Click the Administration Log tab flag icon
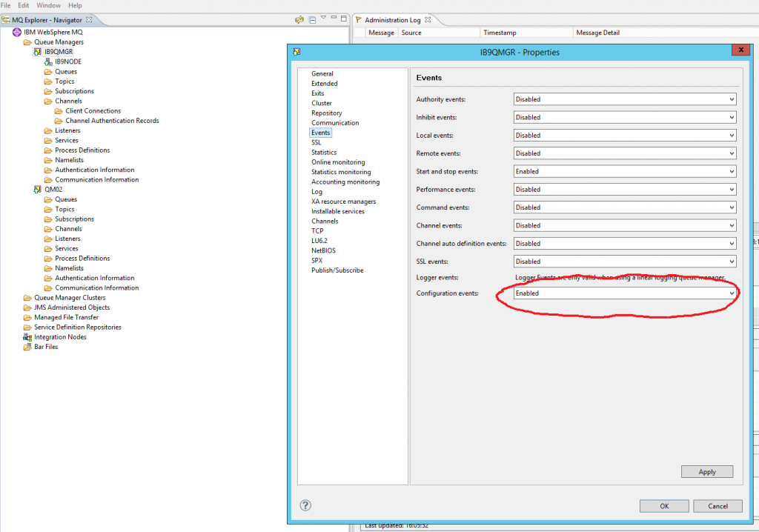Screen dimensions: 759x532 click(359, 20)
